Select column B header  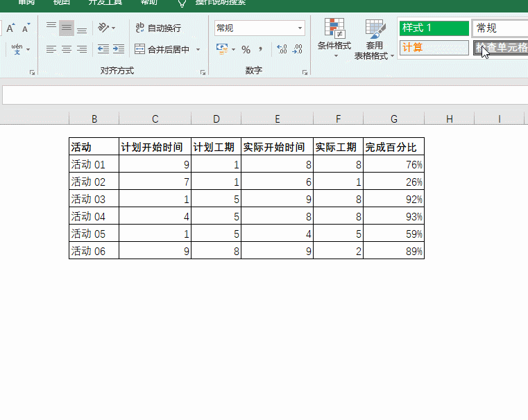[94, 119]
